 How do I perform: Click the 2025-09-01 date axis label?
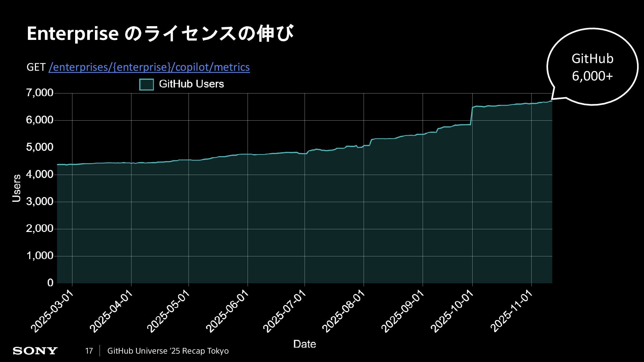click(x=403, y=312)
